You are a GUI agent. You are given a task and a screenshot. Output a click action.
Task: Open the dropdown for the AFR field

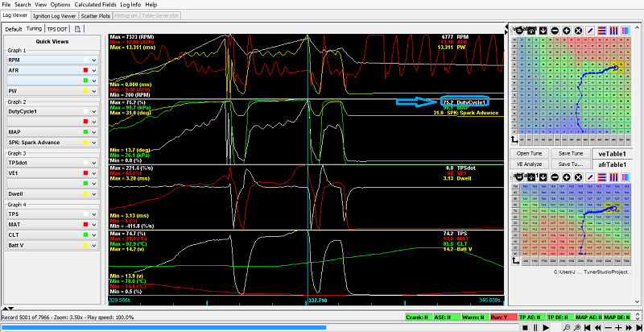pyautogui.click(x=94, y=70)
